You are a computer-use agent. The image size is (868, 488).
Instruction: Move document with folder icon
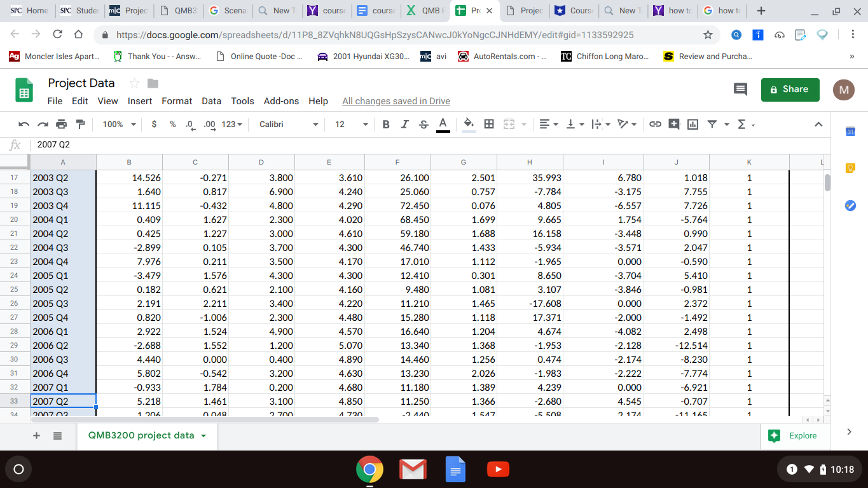pyautogui.click(x=153, y=83)
